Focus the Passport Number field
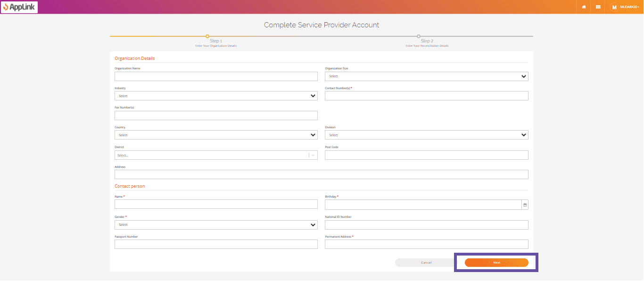The width and height of the screenshot is (644, 281). (x=216, y=244)
